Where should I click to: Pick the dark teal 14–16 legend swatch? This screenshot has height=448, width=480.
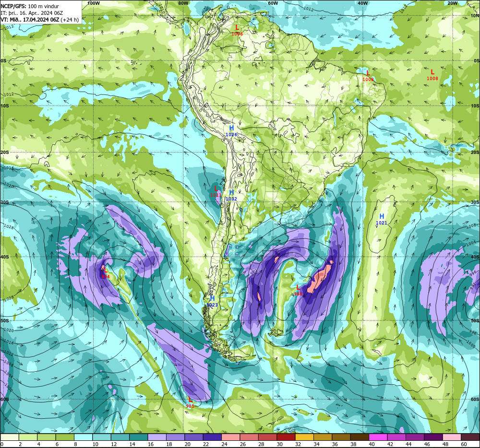pos(139,437)
